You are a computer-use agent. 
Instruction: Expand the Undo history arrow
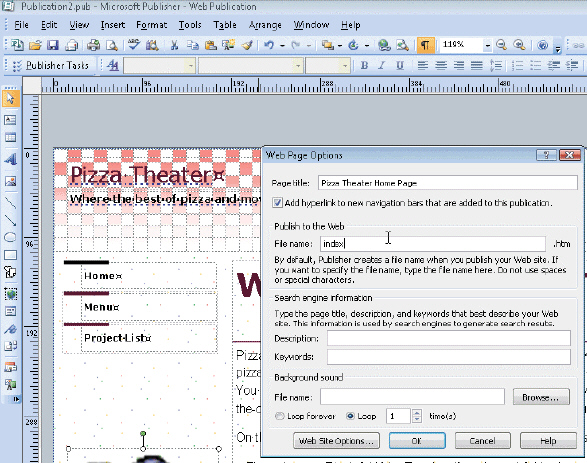tap(282, 46)
